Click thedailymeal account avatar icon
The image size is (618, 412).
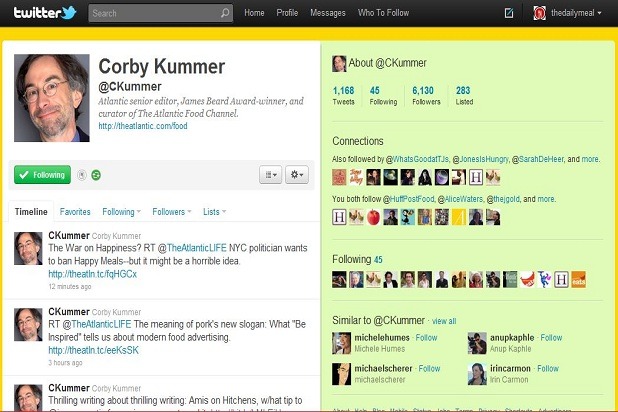click(540, 13)
